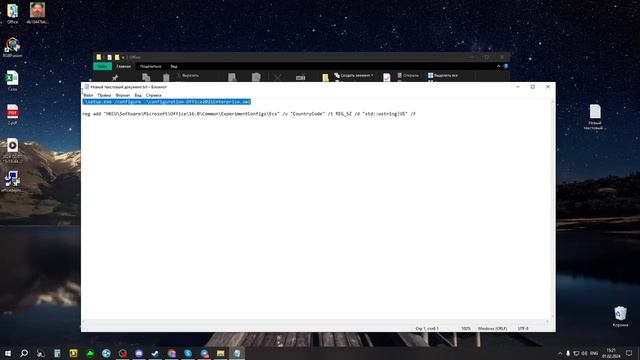Image resolution: width=640 pixels, height=360 pixels.
Task: Open the Windows Start menu
Action: tap(8, 353)
